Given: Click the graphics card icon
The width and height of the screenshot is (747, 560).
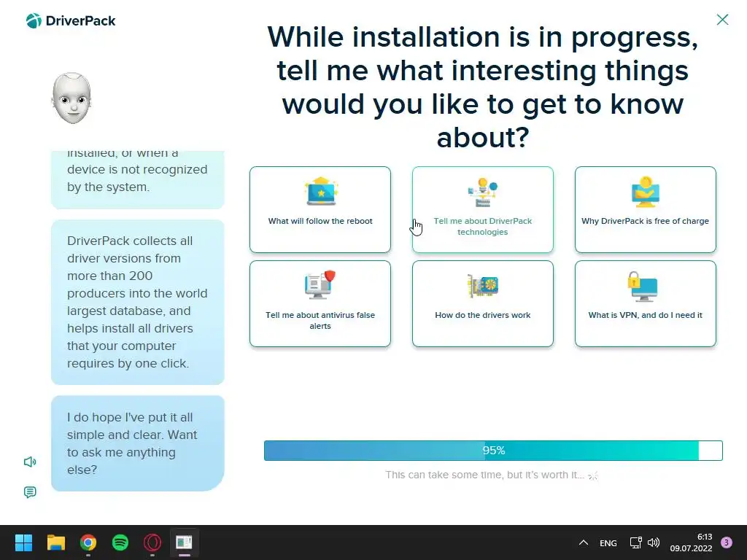Looking at the screenshot, I should [483, 286].
